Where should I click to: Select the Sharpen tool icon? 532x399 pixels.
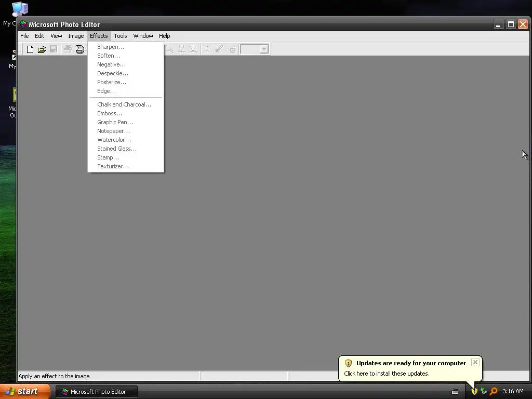click(x=193, y=49)
